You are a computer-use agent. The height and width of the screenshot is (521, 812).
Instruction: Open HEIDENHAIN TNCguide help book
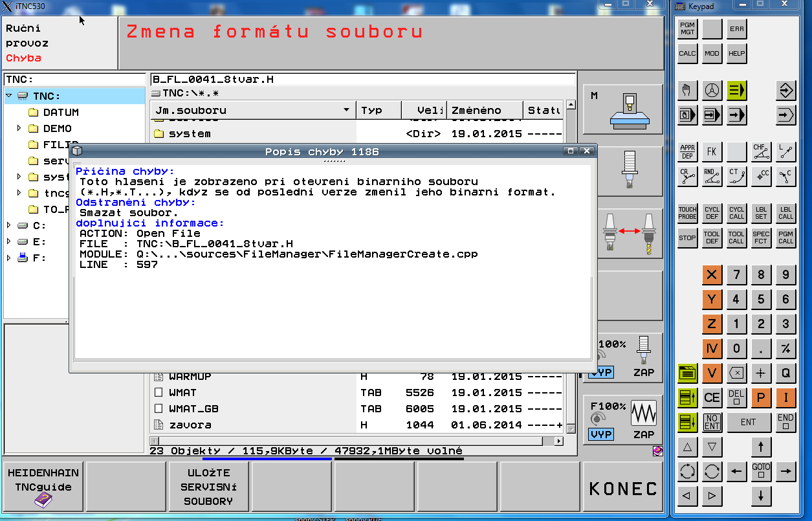(44, 486)
